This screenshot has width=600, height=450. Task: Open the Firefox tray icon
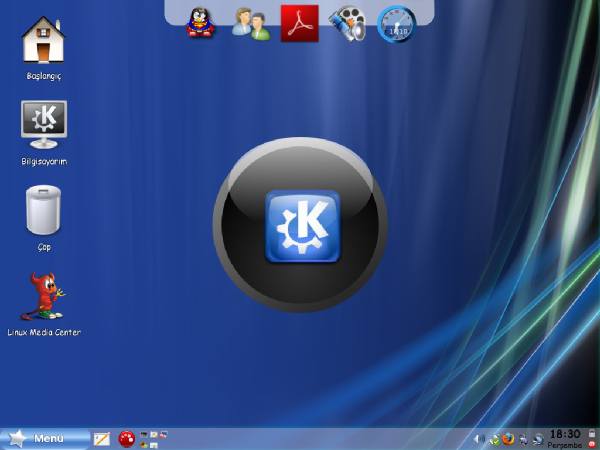[x=508, y=439]
